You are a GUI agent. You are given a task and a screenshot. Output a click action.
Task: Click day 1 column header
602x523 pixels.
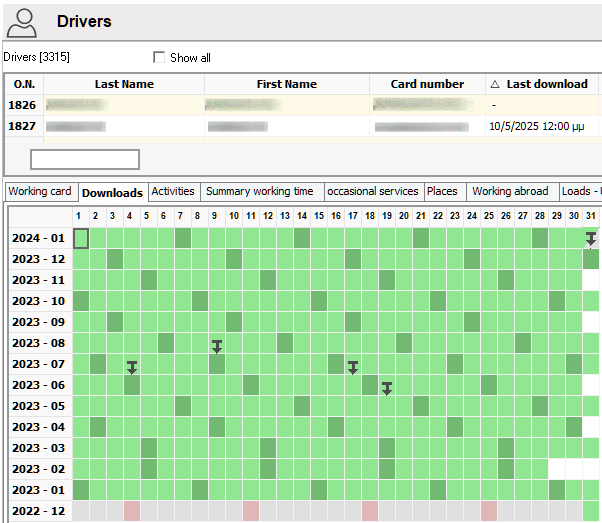pyautogui.click(x=79, y=216)
